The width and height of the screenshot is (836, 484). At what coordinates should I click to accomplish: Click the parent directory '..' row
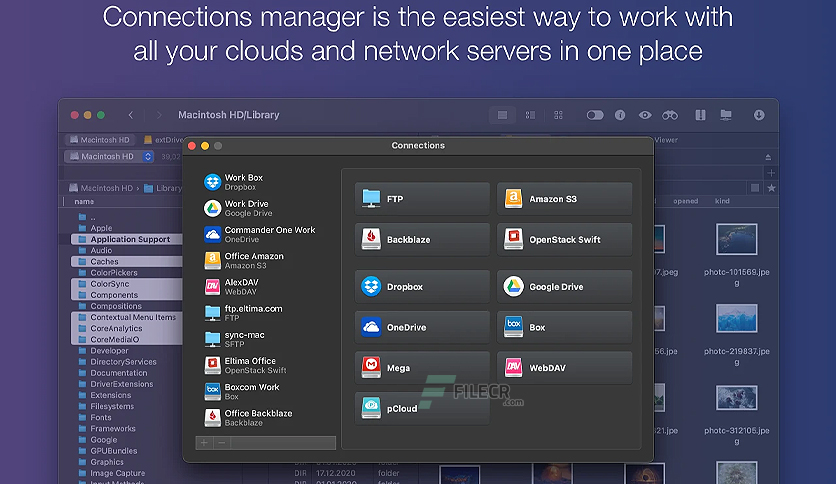127,217
